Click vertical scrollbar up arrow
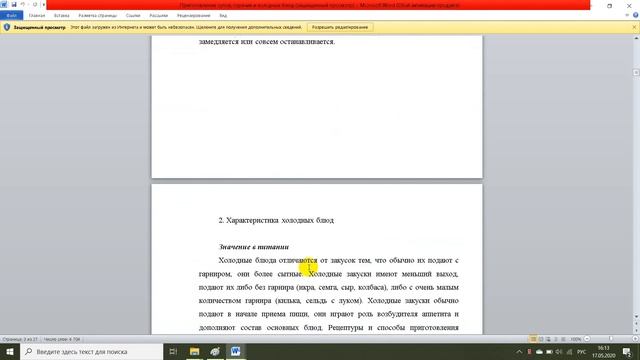The image size is (640, 360). pos(636,38)
